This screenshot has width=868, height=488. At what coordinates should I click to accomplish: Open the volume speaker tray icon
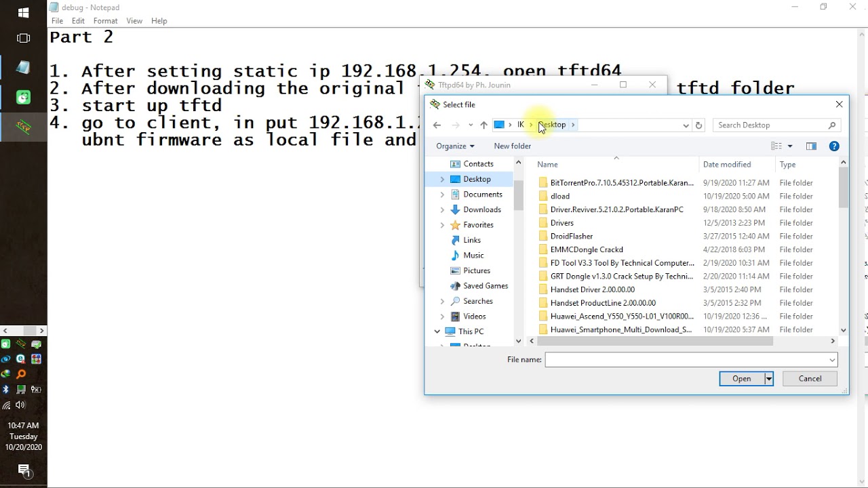tap(21, 405)
